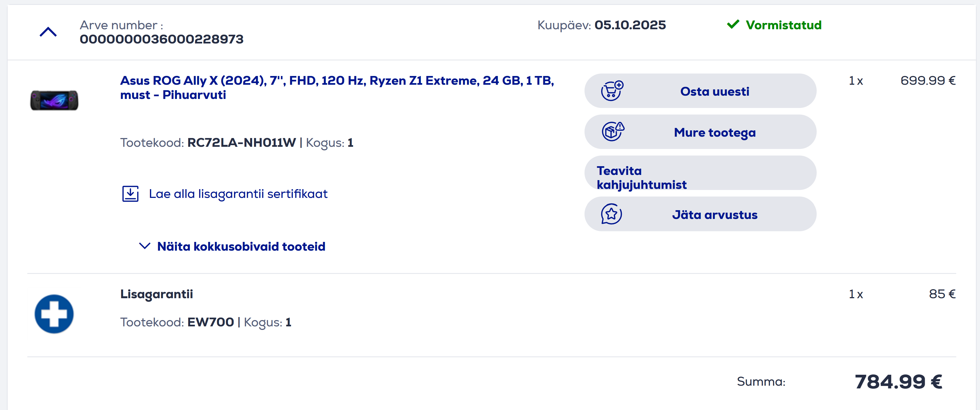Open the Lae alla lisagarantii sertifikaat link

(238, 194)
